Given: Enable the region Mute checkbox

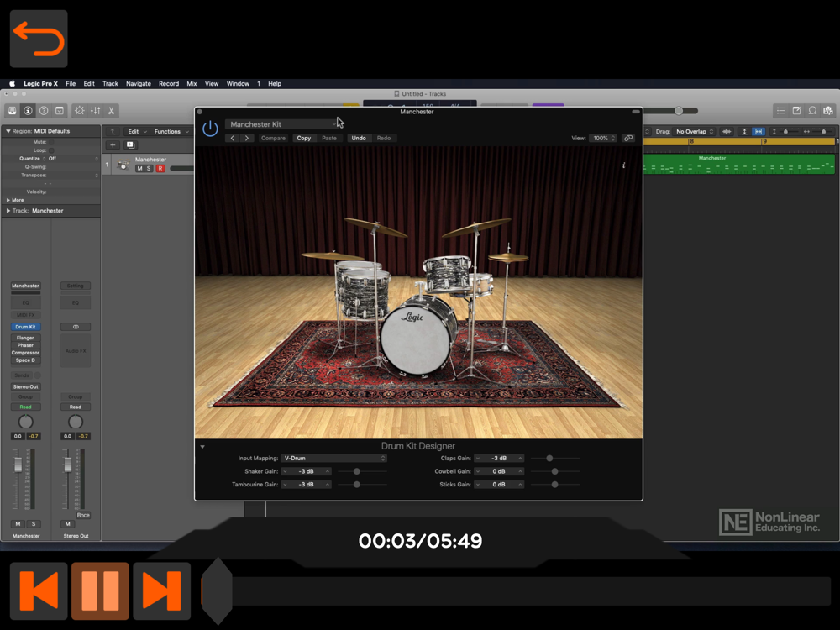Looking at the screenshot, I should (51, 142).
